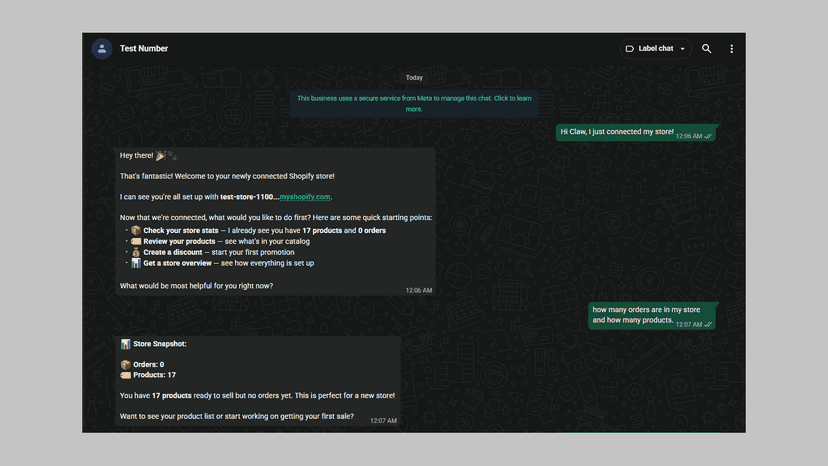Click 'That's fantastic! Welcome to your newly connected' line
Image resolution: width=828 pixels, height=466 pixels.
coord(227,176)
